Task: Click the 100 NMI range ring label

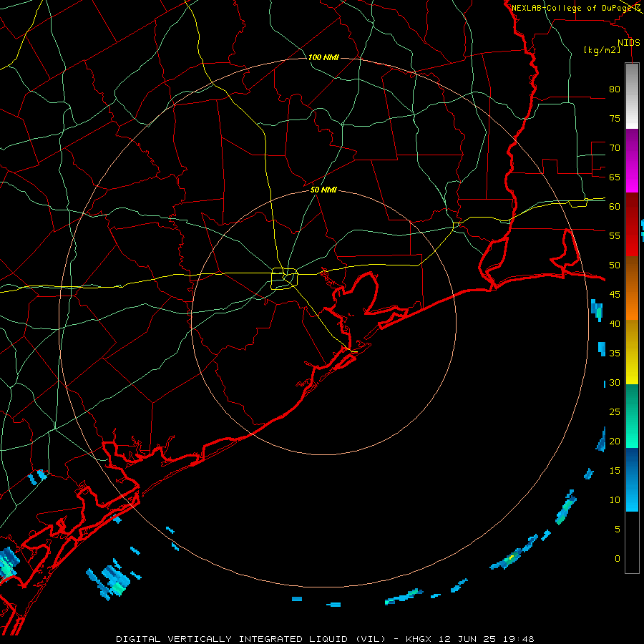Action: [x=323, y=57]
